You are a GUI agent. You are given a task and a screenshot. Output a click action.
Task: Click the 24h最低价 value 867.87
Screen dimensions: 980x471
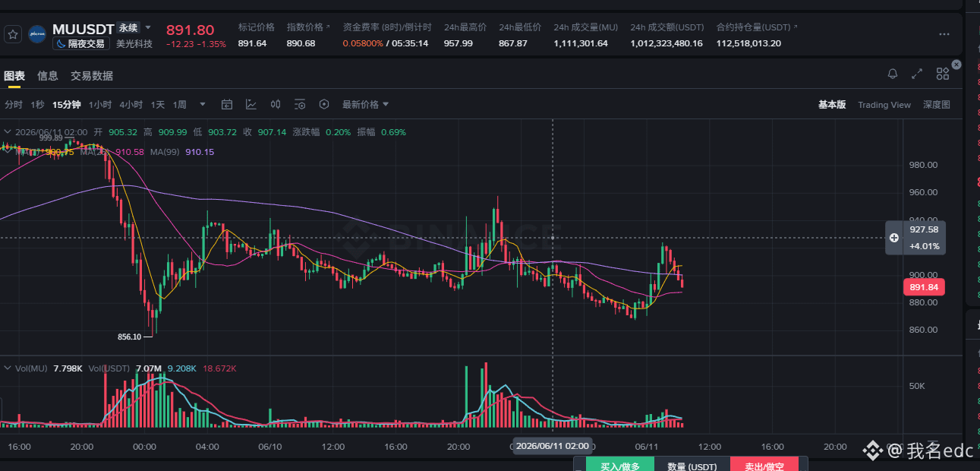513,43
